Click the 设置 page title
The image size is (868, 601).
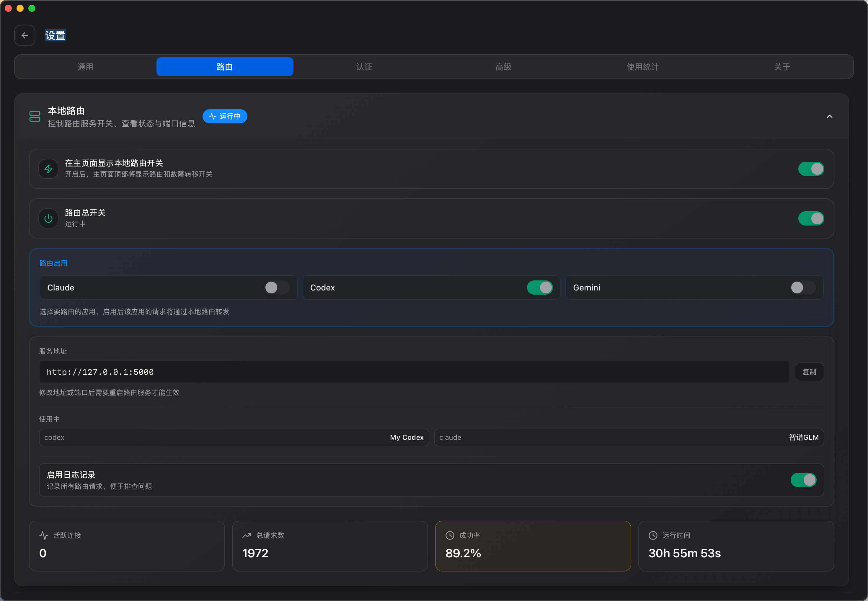point(55,35)
